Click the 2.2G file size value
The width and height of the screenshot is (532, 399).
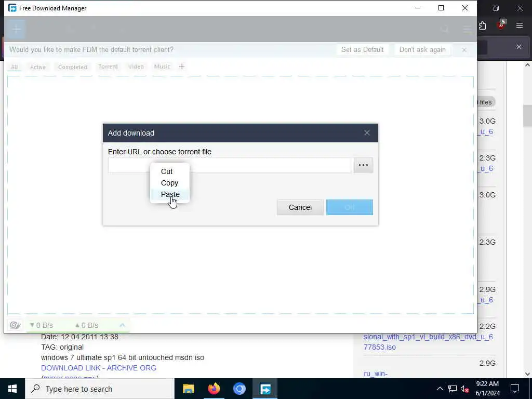coord(487,326)
